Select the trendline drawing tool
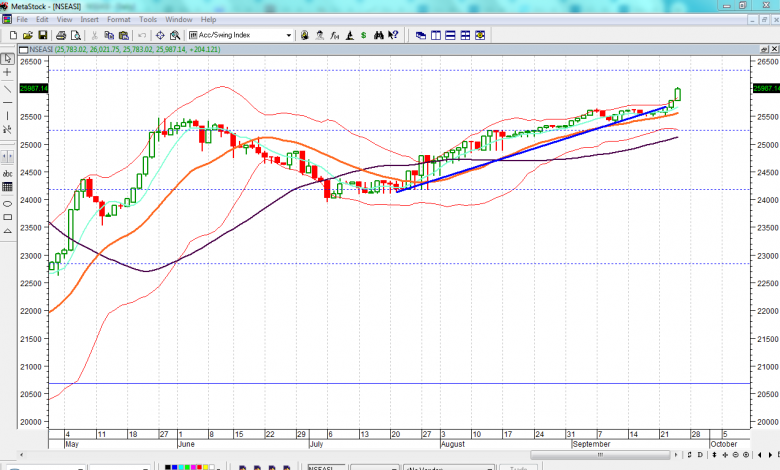This screenshot has height=470, width=780. click(8, 88)
